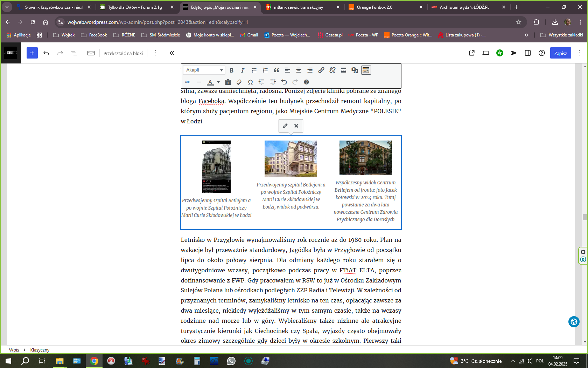The image size is (588, 368).
Task: Insert a link with the chain icon
Action: coord(321,70)
